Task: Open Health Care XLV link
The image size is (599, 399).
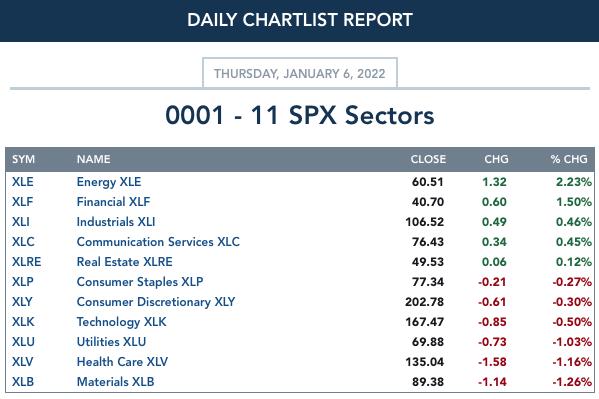Action: tap(122, 362)
